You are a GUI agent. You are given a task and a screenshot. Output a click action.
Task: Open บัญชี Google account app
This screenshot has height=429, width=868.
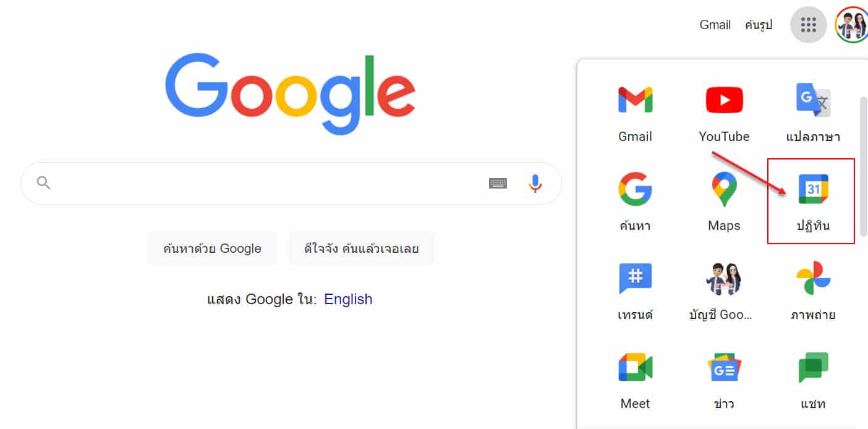point(724,292)
